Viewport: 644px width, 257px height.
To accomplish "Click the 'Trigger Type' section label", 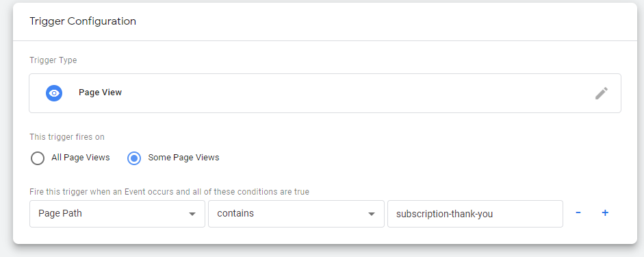I will tap(53, 60).
